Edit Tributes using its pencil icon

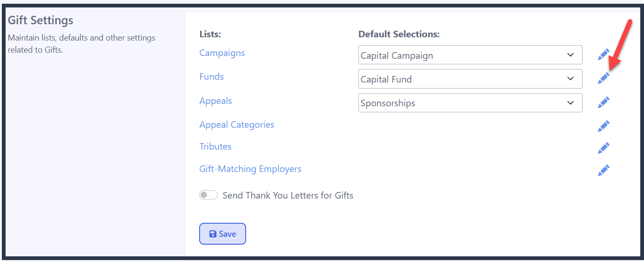(604, 148)
